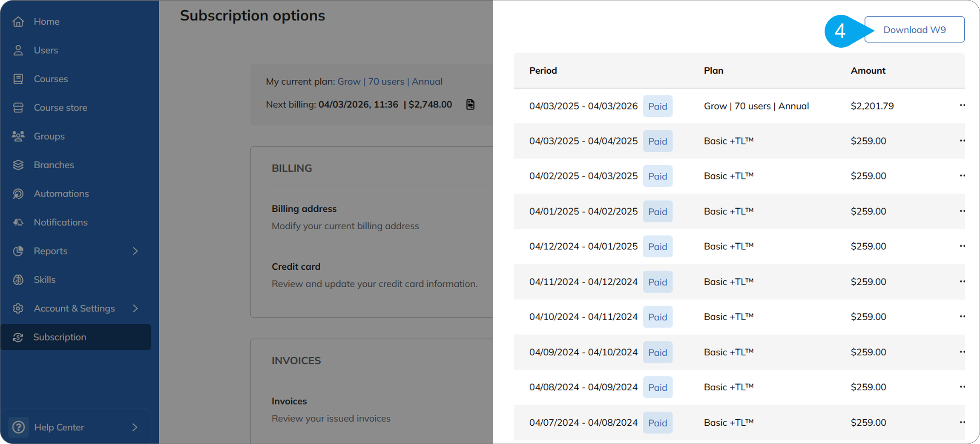Viewport: 980px width, 444px height.
Task: Click the document icon beside next billing amount
Action: pyautogui.click(x=470, y=104)
